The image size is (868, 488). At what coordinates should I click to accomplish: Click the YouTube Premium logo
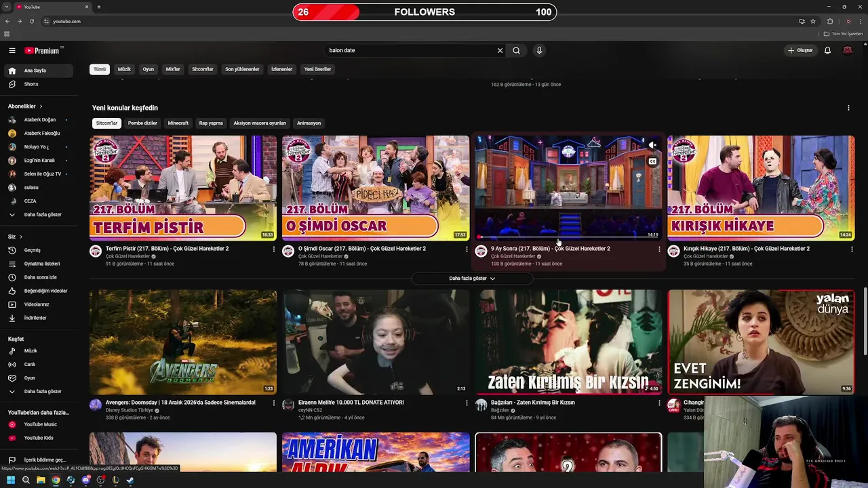point(43,50)
